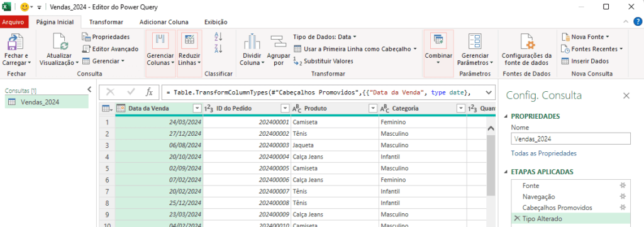Click the fx function icon
Image resolution: width=644 pixels, height=227 pixels.
coord(150,92)
